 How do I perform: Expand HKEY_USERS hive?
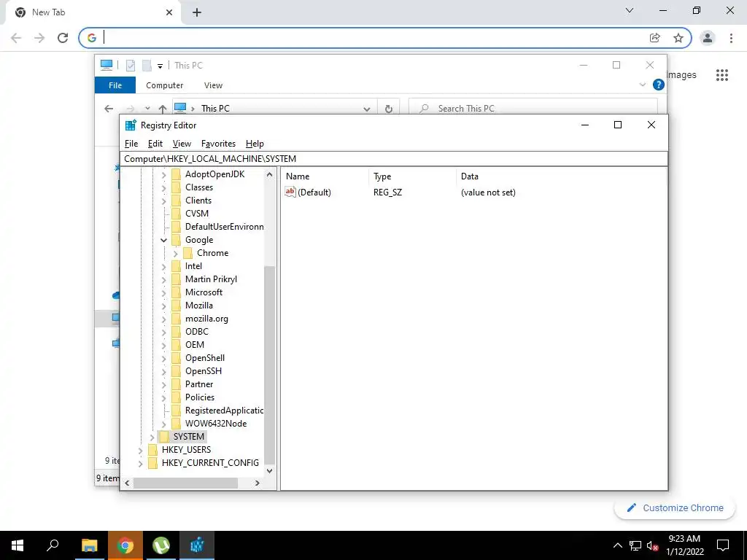[x=140, y=450]
